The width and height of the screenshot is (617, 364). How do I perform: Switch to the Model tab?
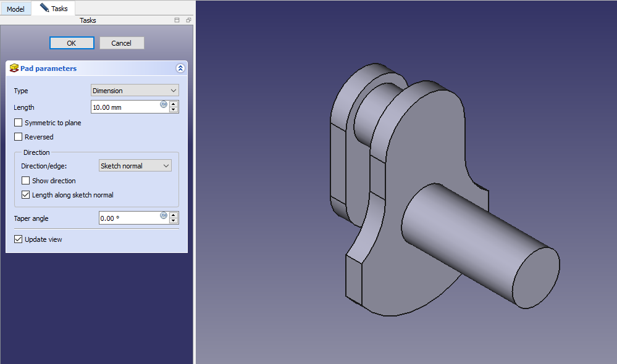pos(15,9)
